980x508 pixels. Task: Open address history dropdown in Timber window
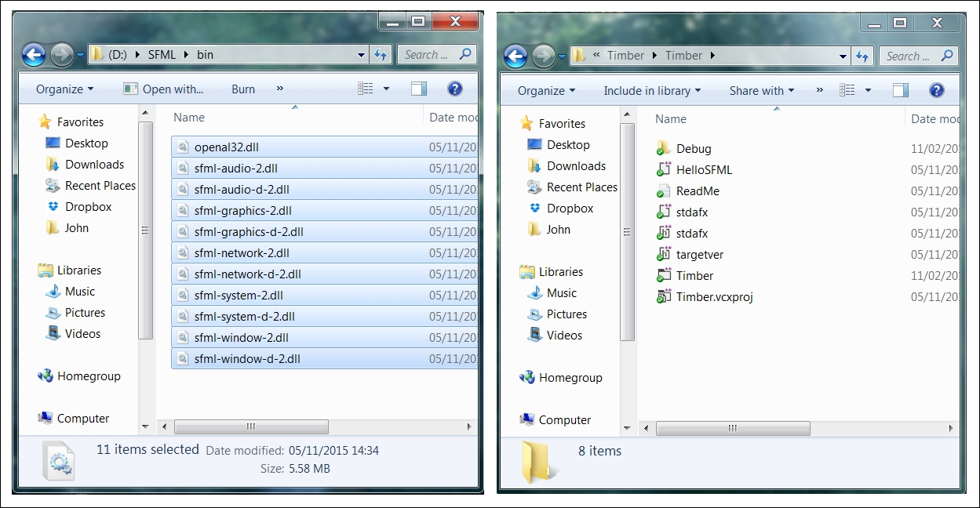click(843, 56)
